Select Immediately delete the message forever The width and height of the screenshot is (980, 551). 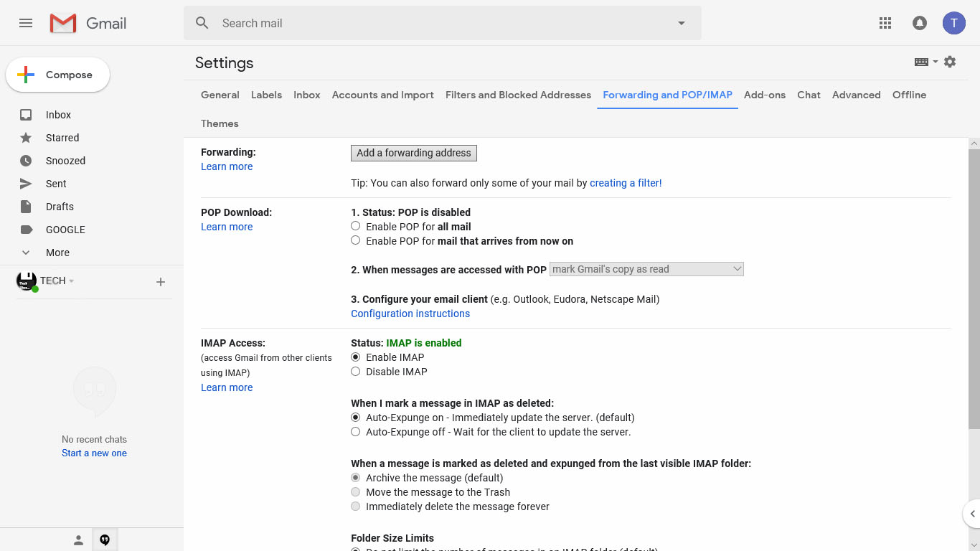(355, 506)
